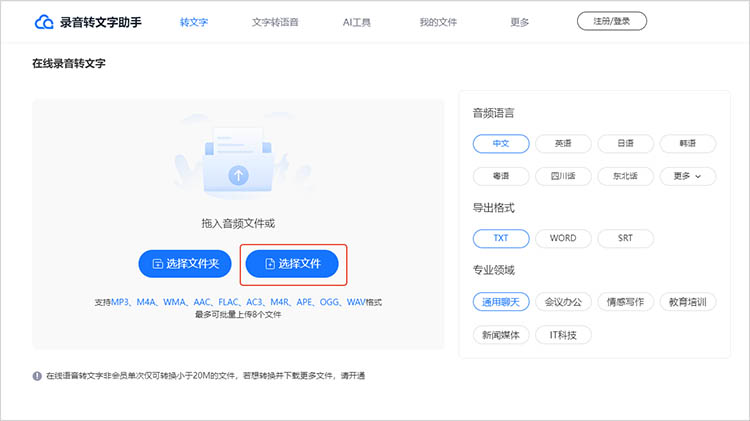This screenshot has height=421, width=750.
Task: Open the AI工具 menu
Action: click(356, 22)
